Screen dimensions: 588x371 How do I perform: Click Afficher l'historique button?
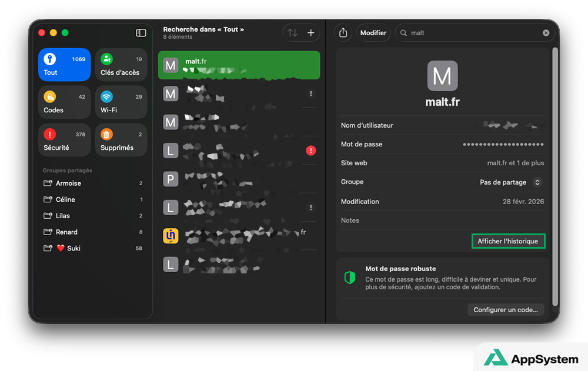[x=508, y=241]
